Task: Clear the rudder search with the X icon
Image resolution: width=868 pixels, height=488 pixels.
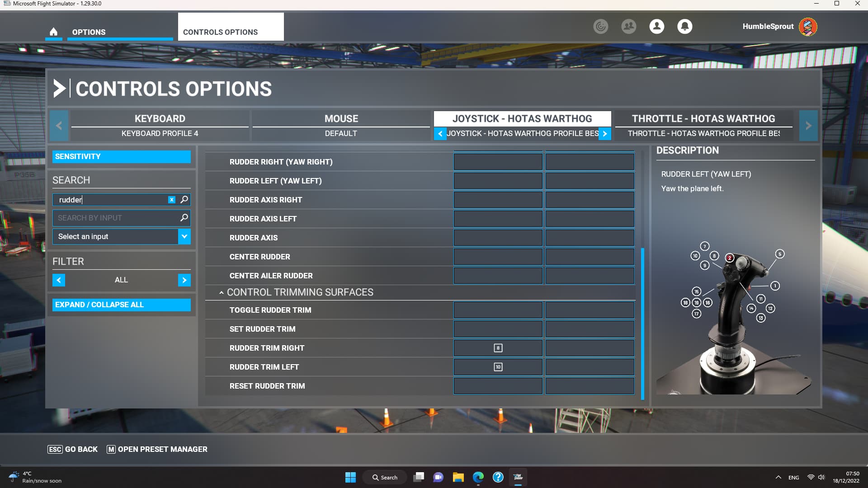Action: click(x=171, y=200)
